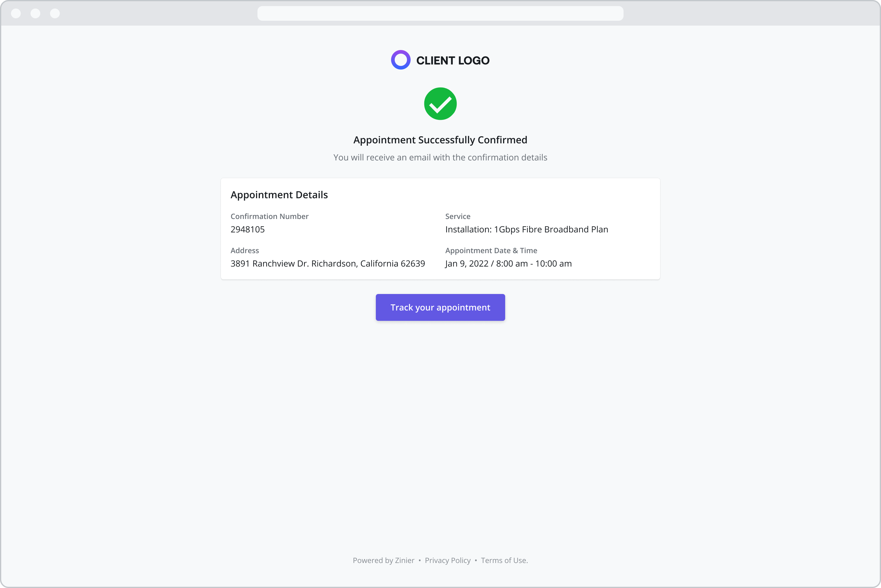
Task: Open the Privacy Policy link
Action: pos(448,560)
